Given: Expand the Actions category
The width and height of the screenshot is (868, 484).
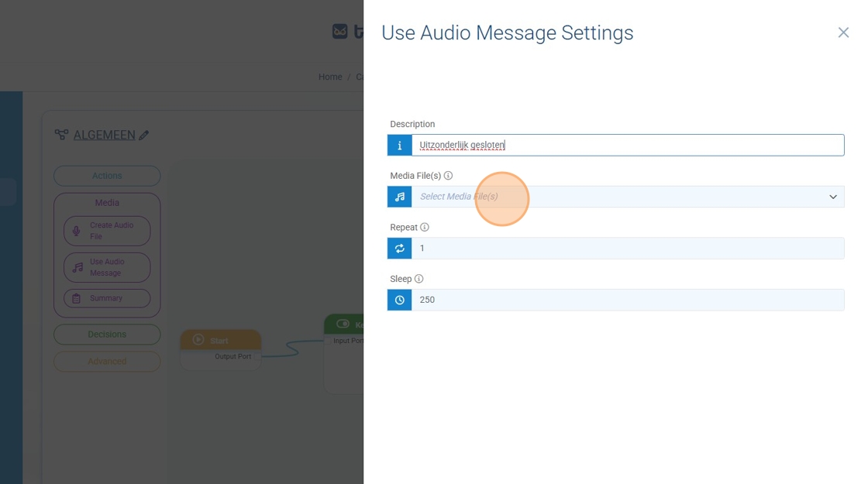Looking at the screenshot, I should point(107,176).
